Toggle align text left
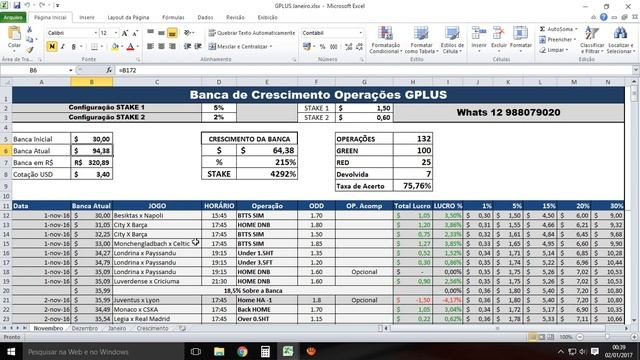Screen dimensions: 640x360 pos(151,47)
